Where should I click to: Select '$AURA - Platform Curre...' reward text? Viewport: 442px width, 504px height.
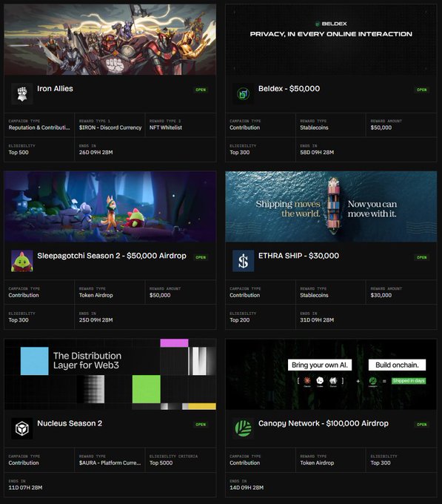110,462
